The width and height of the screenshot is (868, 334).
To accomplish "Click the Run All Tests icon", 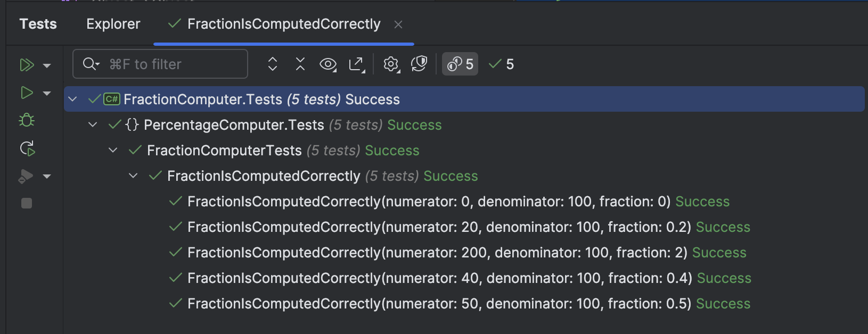I will pos(27,65).
